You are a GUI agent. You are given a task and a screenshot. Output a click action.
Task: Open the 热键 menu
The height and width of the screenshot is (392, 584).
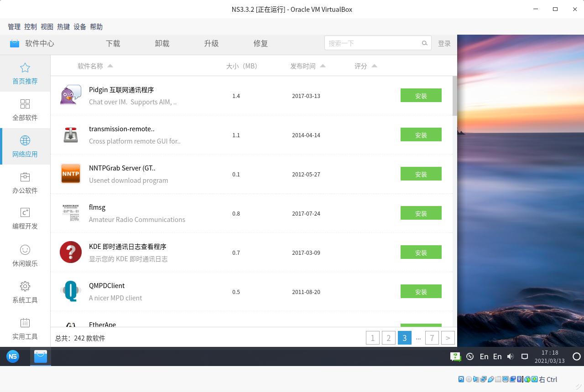[63, 27]
